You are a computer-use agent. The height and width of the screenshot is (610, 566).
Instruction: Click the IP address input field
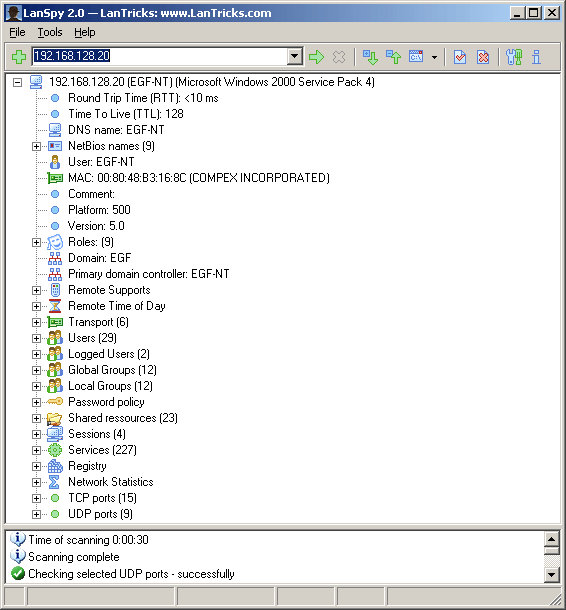pos(159,57)
